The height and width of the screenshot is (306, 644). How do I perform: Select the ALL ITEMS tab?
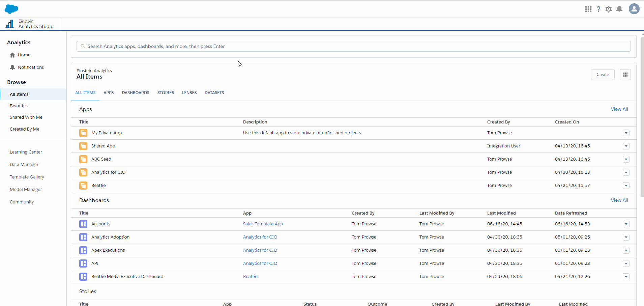click(x=85, y=93)
